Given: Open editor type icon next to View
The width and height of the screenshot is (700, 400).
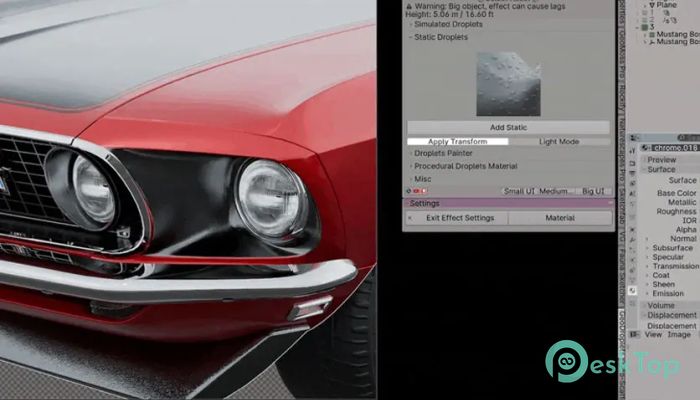Looking at the screenshot, I should coord(634,334).
